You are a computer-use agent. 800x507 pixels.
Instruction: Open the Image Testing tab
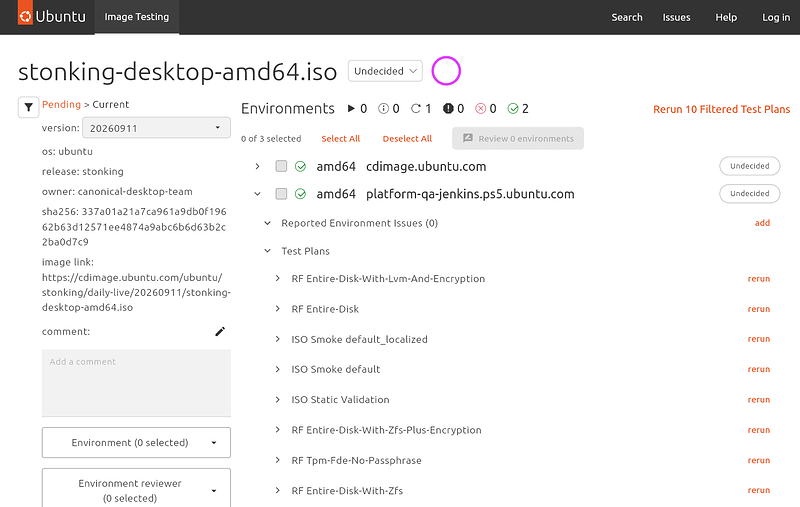click(x=137, y=17)
